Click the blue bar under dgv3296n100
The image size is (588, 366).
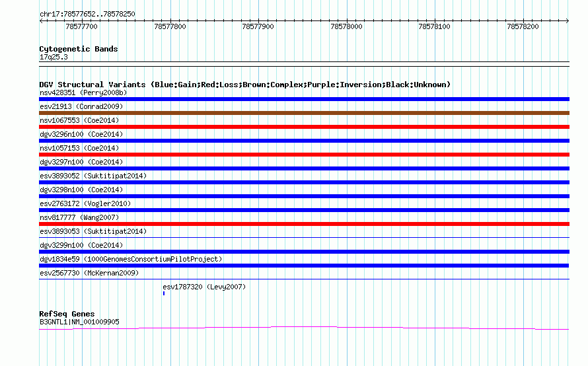coord(304,141)
